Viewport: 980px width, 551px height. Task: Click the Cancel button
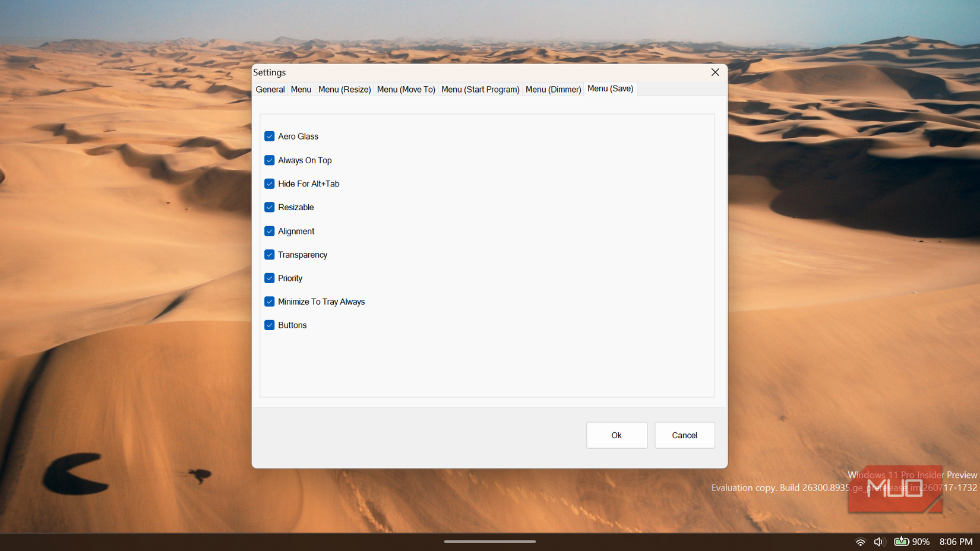[685, 435]
